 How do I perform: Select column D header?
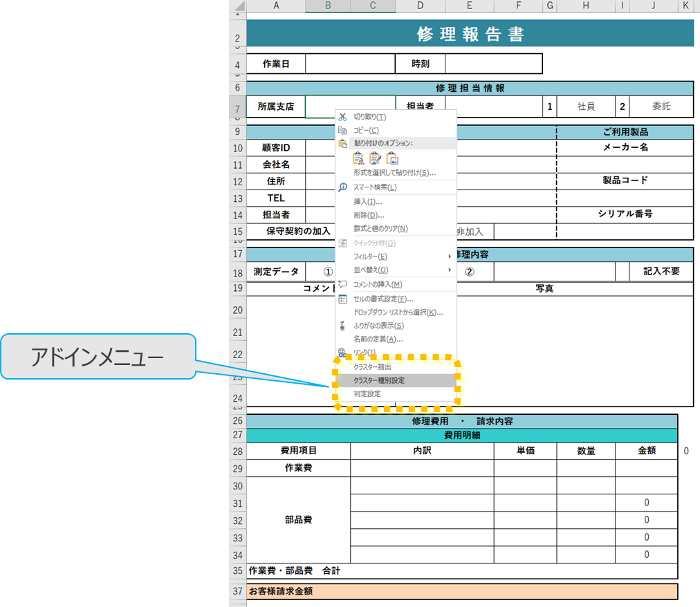[420, 6]
